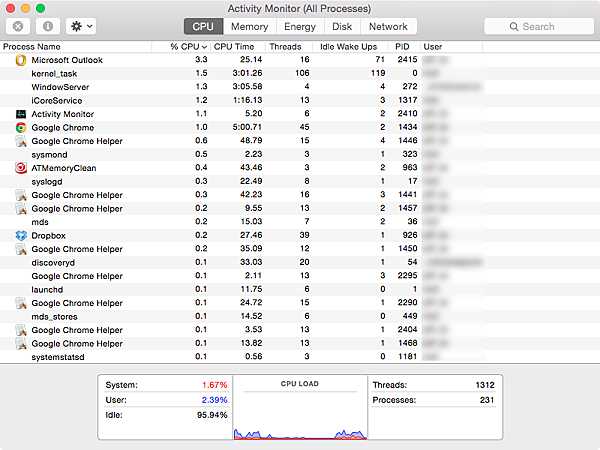Click the 106 threads cell of kernel_task

pyautogui.click(x=302, y=73)
